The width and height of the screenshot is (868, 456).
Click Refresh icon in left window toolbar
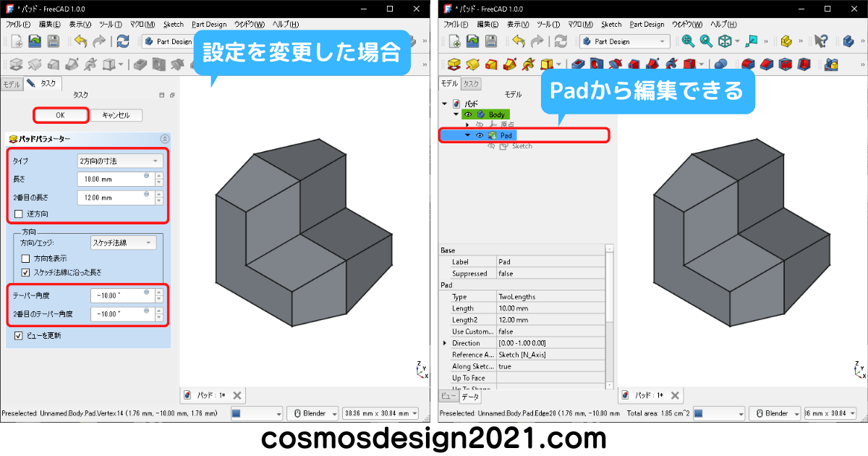123,42
